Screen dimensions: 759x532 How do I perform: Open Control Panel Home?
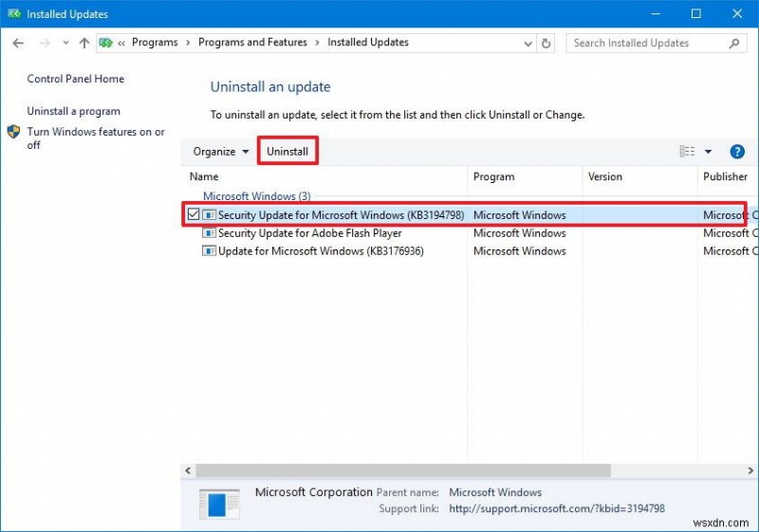[76, 79]
